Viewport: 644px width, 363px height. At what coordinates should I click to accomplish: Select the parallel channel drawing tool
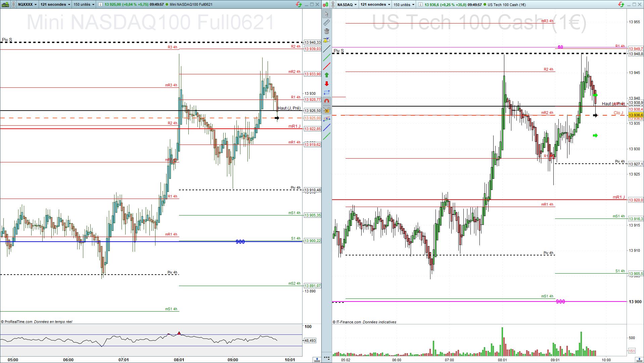point(326,119)
